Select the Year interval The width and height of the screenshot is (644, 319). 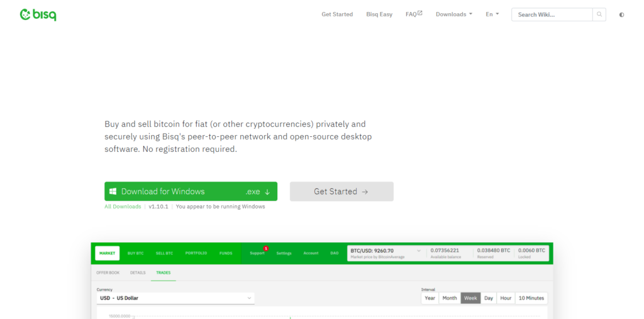pos(430,298)
